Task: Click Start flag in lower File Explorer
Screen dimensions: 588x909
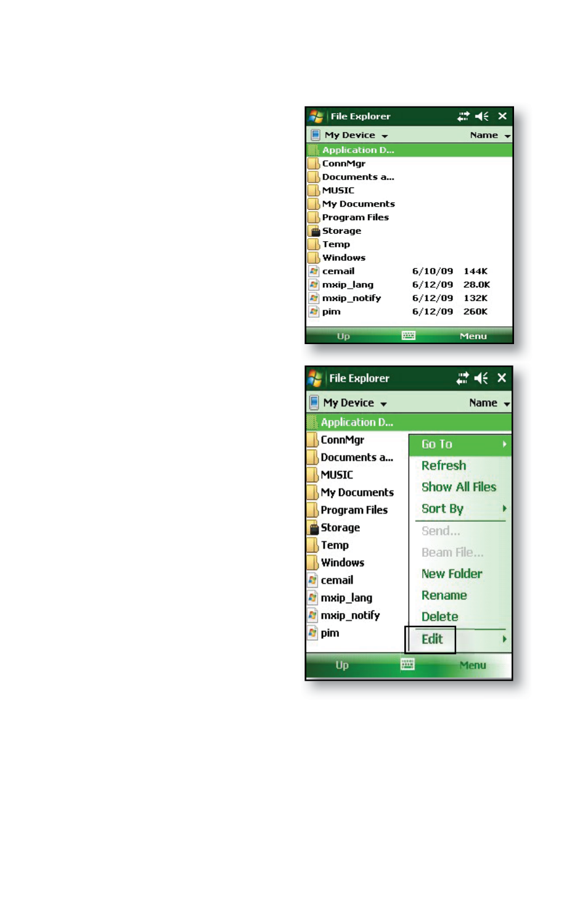Action: tap(315, 378)
